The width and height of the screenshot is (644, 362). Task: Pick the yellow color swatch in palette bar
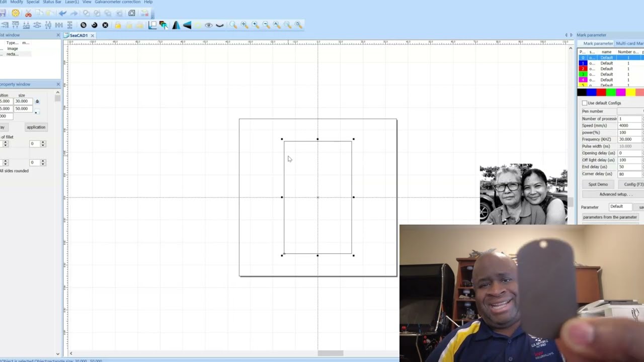coord(630,93)
